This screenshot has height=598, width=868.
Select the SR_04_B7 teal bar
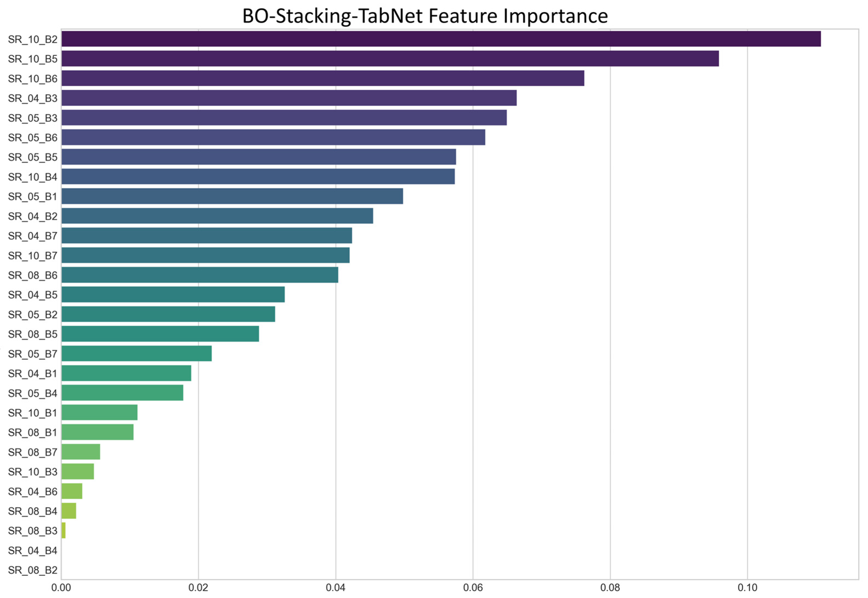pos(207,236)
